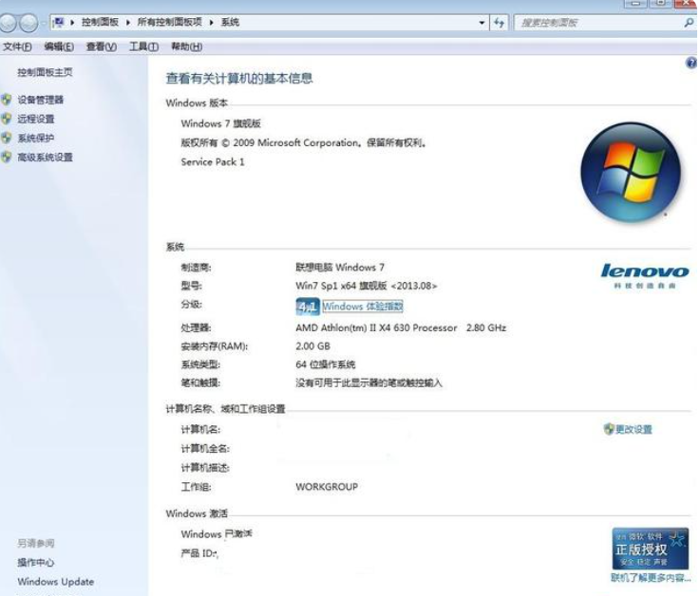Open the 工具(T) menu
Image resolution: width=700 pixels, height=596 pixels.
[143, 47]
